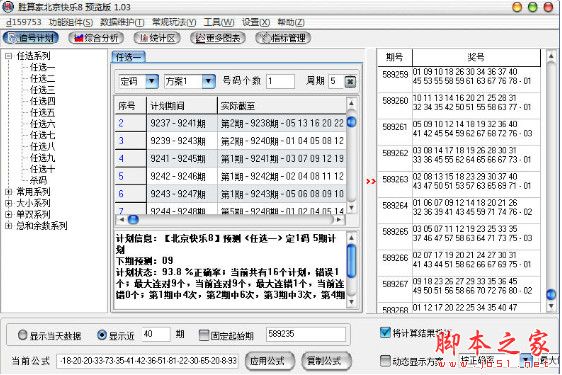Click the plan info scrollbar thumb
Image resolution: width=562 pixels, height=375 pixels.
pos(352,261)
